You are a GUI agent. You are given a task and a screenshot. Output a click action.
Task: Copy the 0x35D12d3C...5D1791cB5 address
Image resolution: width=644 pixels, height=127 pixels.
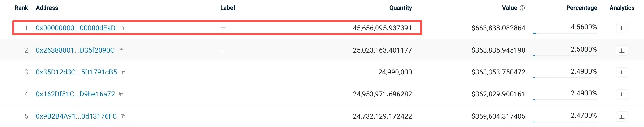point(123,72)
